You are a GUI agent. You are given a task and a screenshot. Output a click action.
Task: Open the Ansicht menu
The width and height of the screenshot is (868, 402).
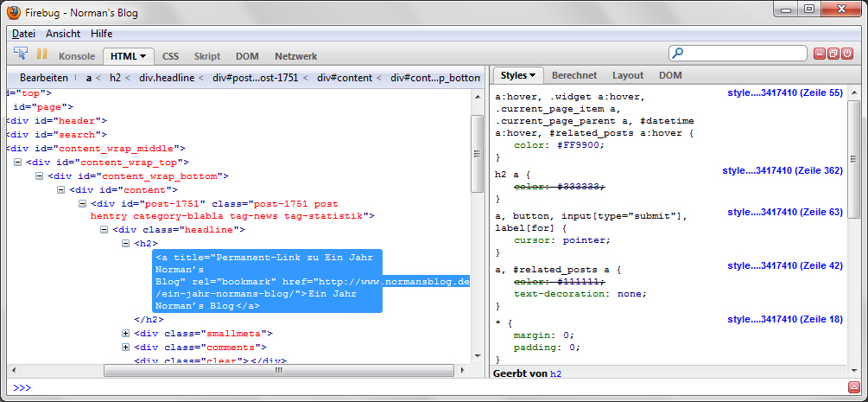click(x=63, y=33)
